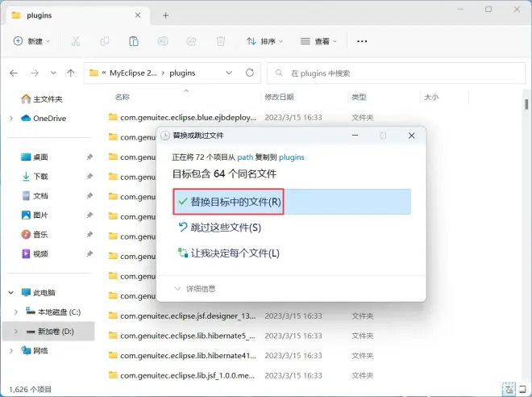The height and width of the screenshot is (397, 532).
Task: Select 此电脑 in the sidebar
Action: pos(39,292)
